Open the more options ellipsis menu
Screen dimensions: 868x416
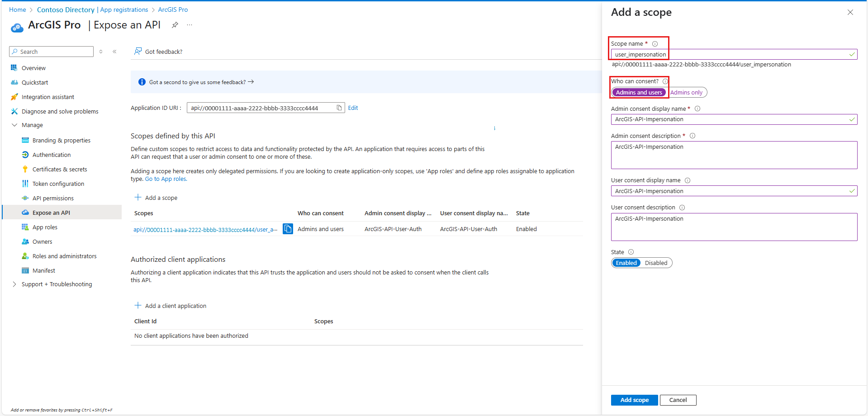coord(190,25)
